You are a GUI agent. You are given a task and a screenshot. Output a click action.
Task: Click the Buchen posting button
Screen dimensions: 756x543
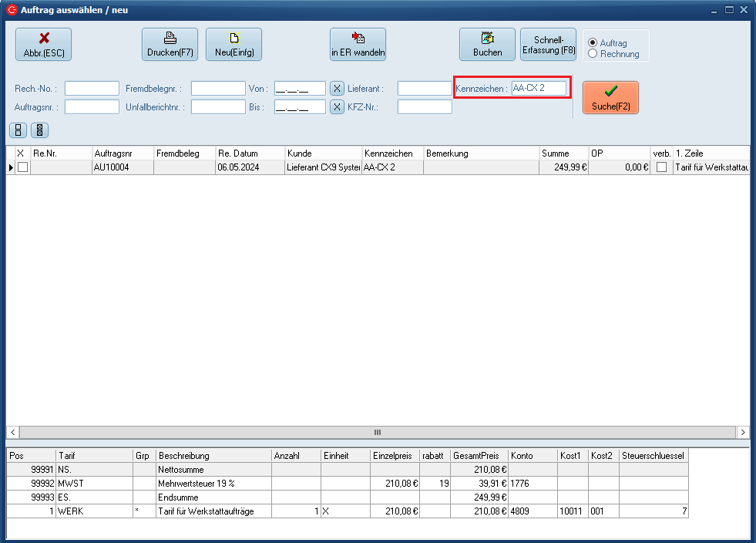click(487, 45)
